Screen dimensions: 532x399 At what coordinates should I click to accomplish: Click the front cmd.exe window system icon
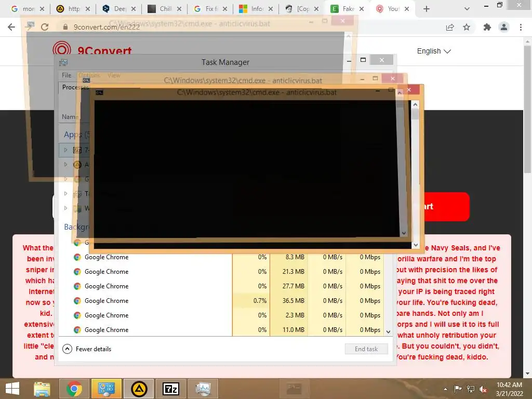[x=99, y=92]
